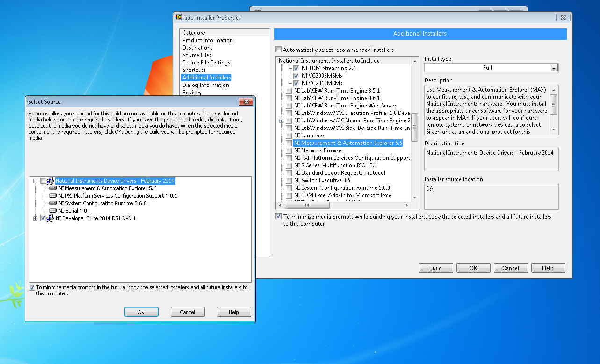
Task: Uncheck NI VC2008MSMs
Action: (x=296, y=76)
